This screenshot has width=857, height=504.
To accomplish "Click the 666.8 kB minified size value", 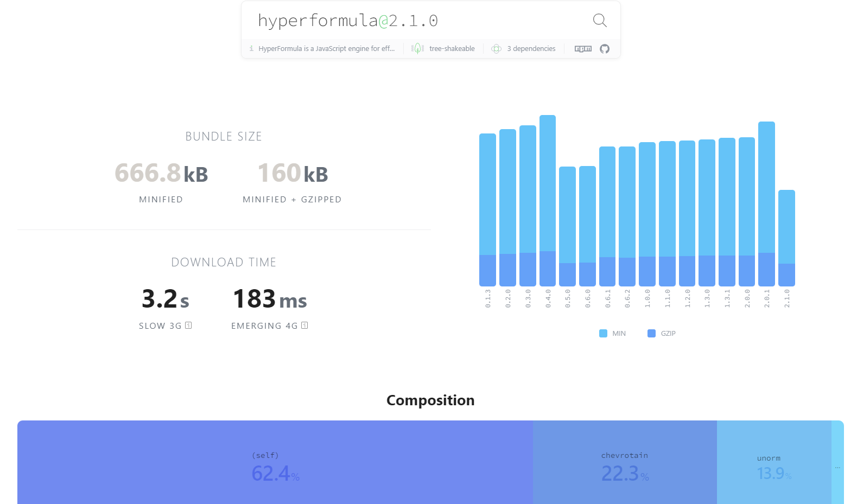I will coord(161,174).
